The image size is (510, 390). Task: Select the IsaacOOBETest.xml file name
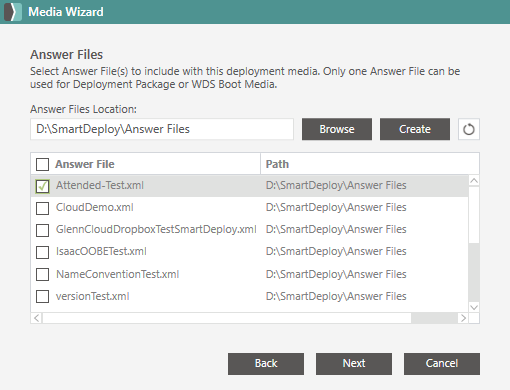[x=101, y=251]
